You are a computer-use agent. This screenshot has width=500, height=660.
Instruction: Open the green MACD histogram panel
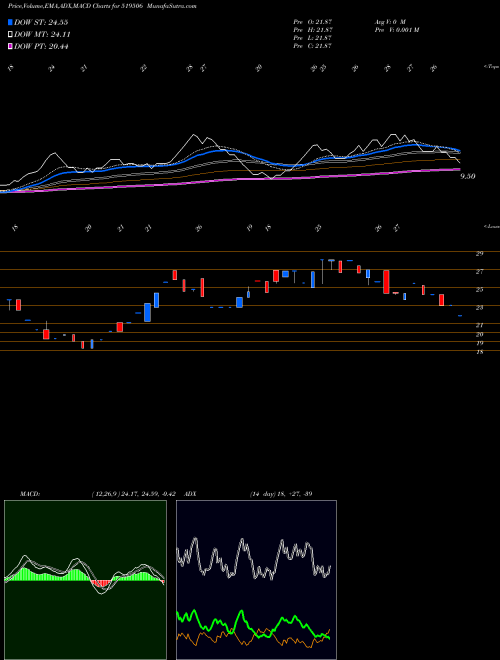tap(85, 580)
